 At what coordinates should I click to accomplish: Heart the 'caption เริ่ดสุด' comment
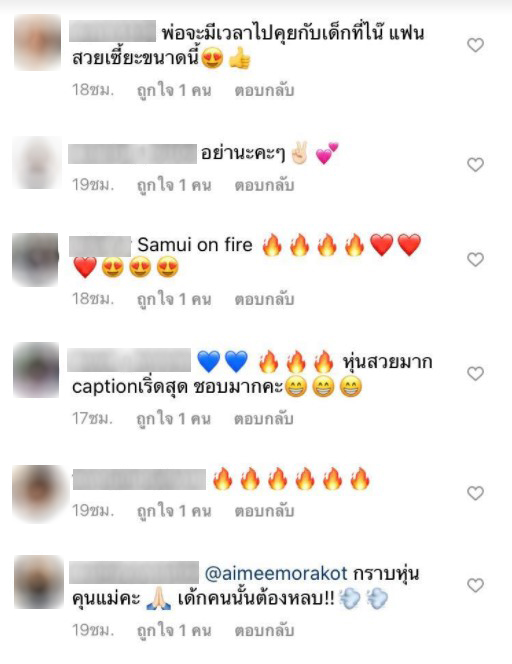tap(475, 374)
